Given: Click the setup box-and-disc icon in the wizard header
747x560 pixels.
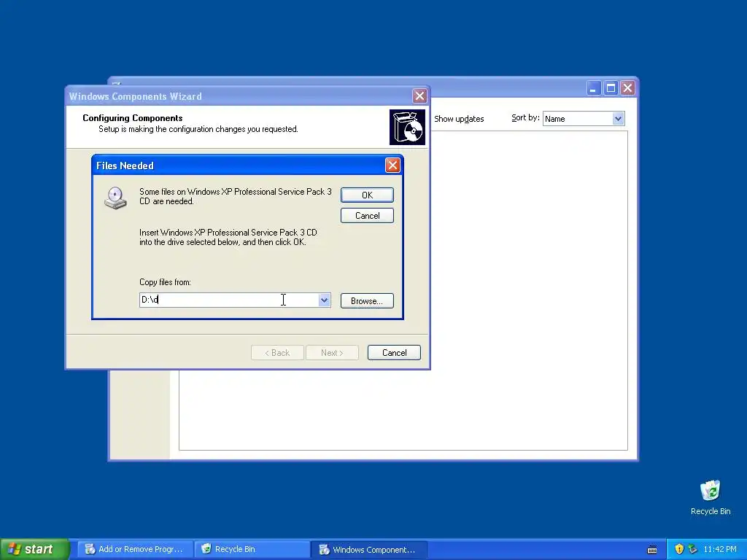Looking at the screenshot, I should [x=407, y=127].
